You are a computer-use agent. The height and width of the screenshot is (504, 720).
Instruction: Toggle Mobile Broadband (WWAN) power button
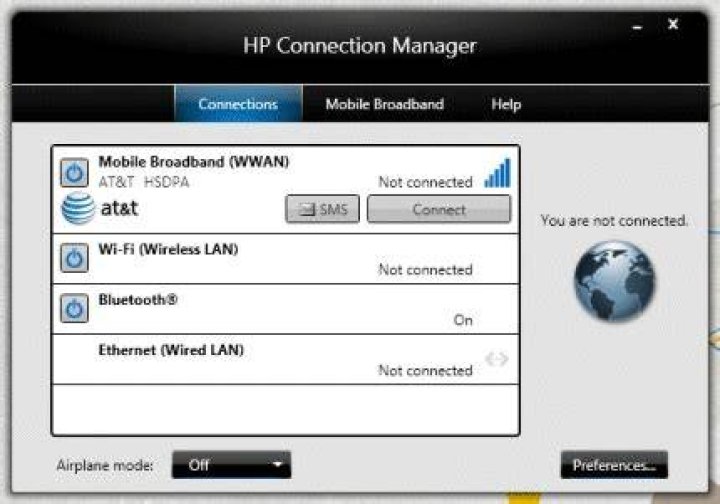click(x=74, y=173)
